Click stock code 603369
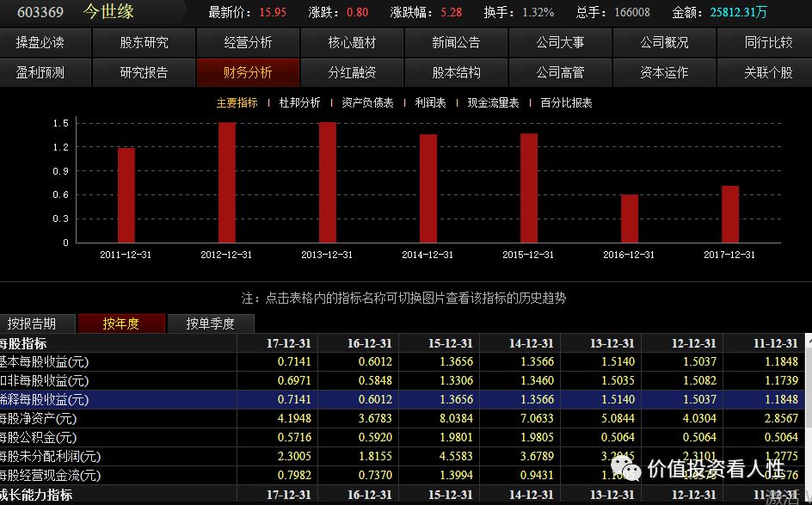This screenshot has width=812, height=505. pos(40,12)
